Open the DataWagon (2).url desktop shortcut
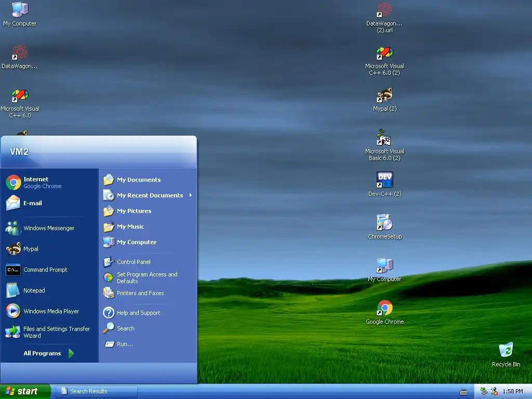Screen dimensions: 532x399 pyautogui.click(x=384, y=18)
